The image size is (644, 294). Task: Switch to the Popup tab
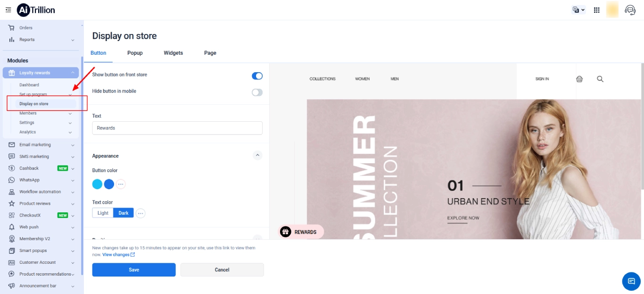pos(135,53)
